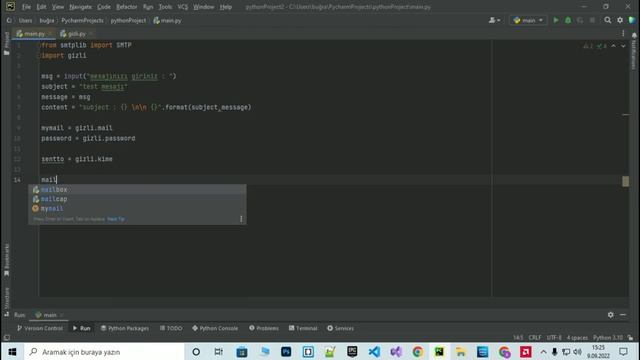
Task: Click pythonProject breadcrumb in navigation bar
Action: (x=128, y=20)
